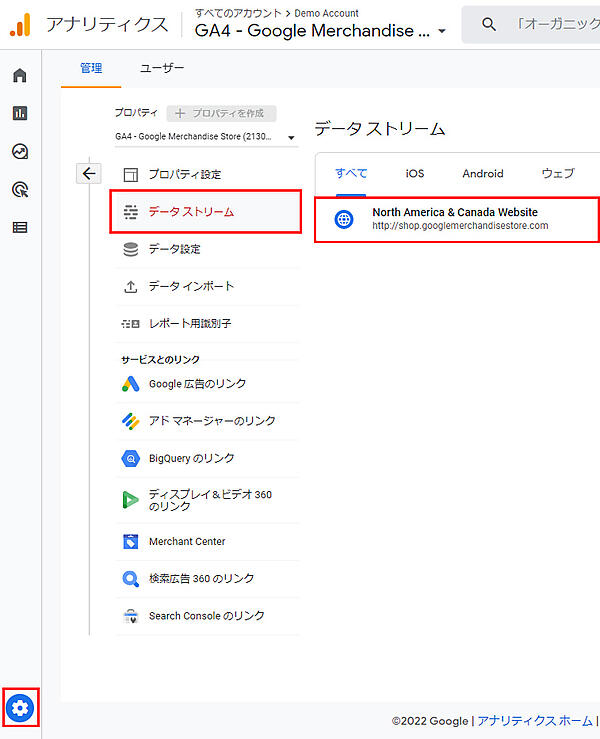
Task: Select the Android stream filter tab
Action: click(x=482, y=173)
